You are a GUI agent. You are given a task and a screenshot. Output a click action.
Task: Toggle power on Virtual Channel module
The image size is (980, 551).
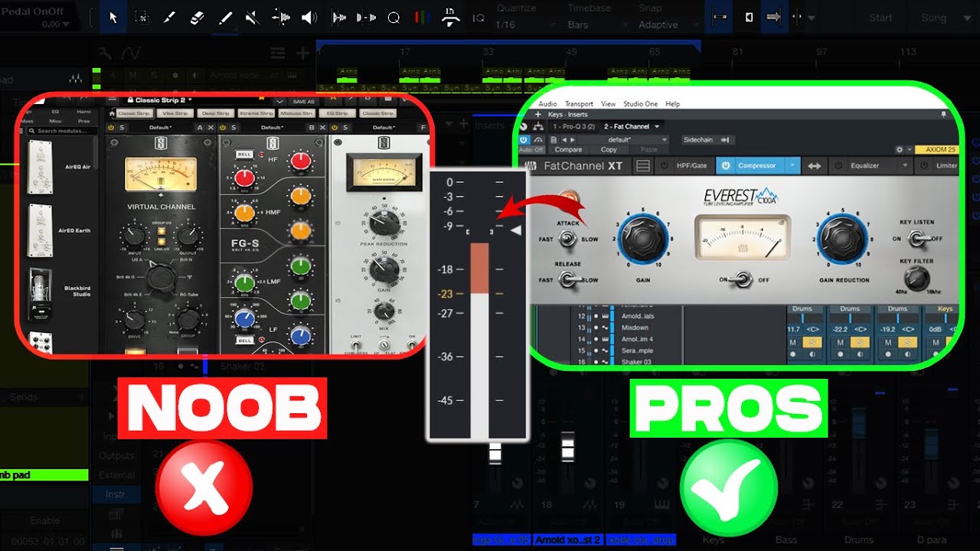click(111, 127)
